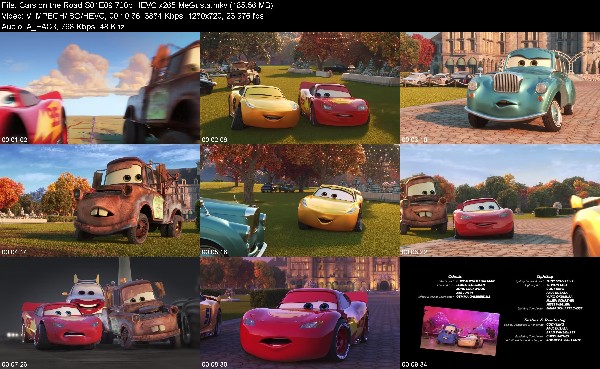
Task: Click the file name line starting 'File:'
Action: (137, 5)
